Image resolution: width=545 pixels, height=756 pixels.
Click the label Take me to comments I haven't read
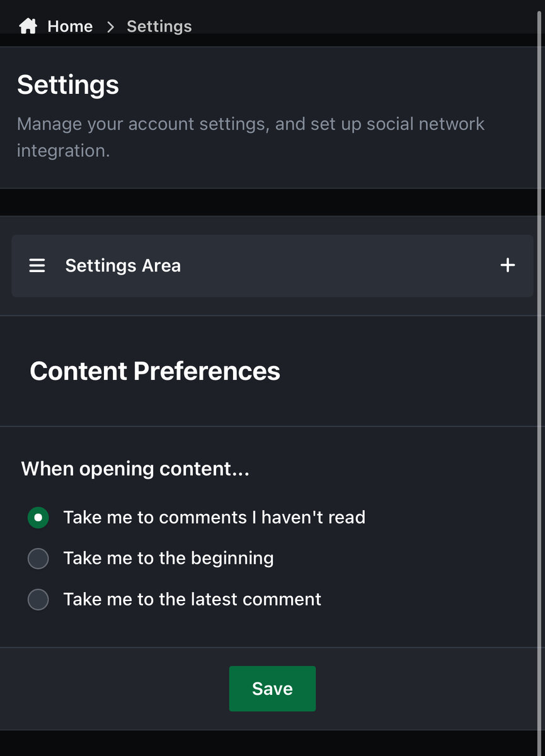point(214,518)
